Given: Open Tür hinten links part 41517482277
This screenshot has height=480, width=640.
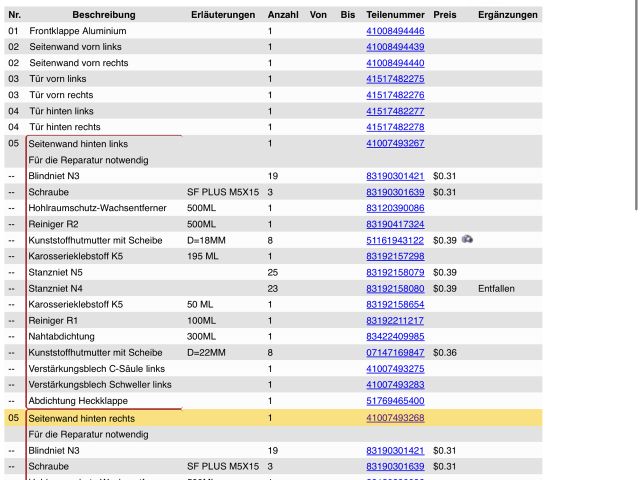Looking at the screenshot, I should (x=395, y=111).
